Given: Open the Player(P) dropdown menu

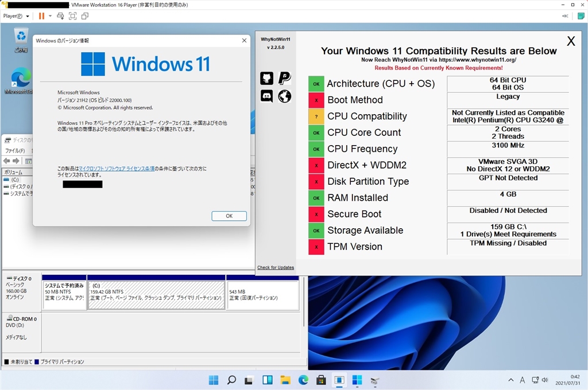Looking at the screenshot, I should [16, 16].
